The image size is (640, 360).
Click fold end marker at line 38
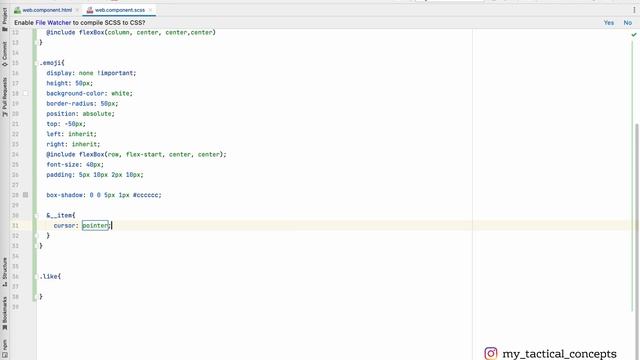coord(36,297)
